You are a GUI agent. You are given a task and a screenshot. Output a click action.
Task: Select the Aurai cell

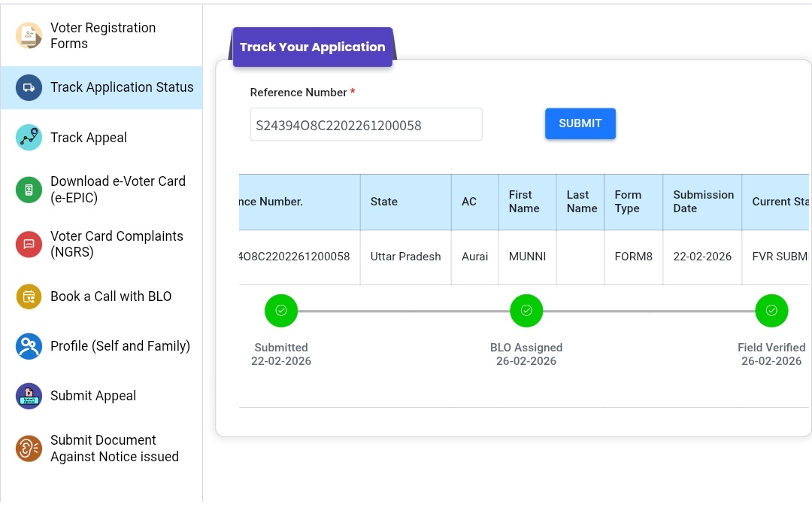(x=475, y=257)
